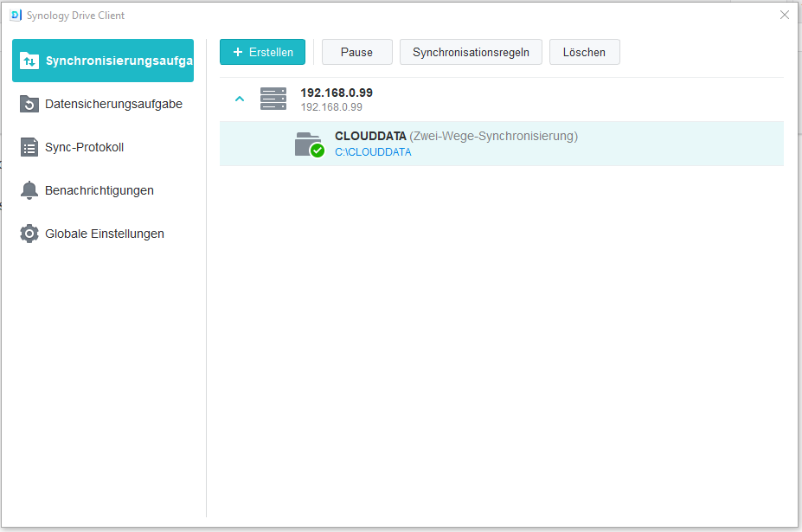This screenshot has width=802, height=532.
Task: Open the Datensicherungsaufgabe section
Action: (x=103, y=104)
